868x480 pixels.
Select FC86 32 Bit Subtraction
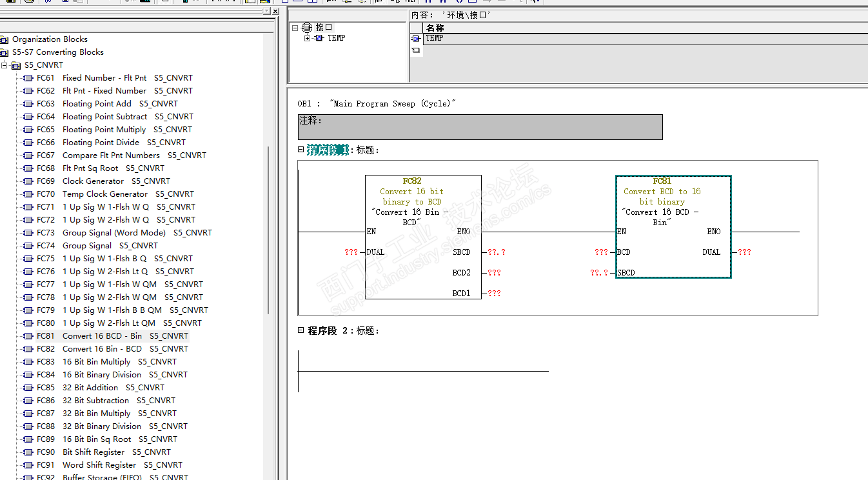tap(106, 401)
